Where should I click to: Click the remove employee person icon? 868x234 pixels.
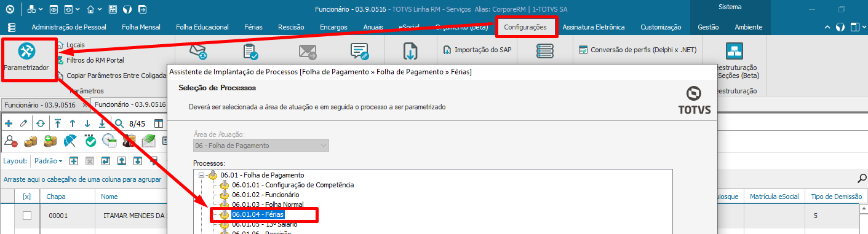pyautogui.click(x=10, y=141)
